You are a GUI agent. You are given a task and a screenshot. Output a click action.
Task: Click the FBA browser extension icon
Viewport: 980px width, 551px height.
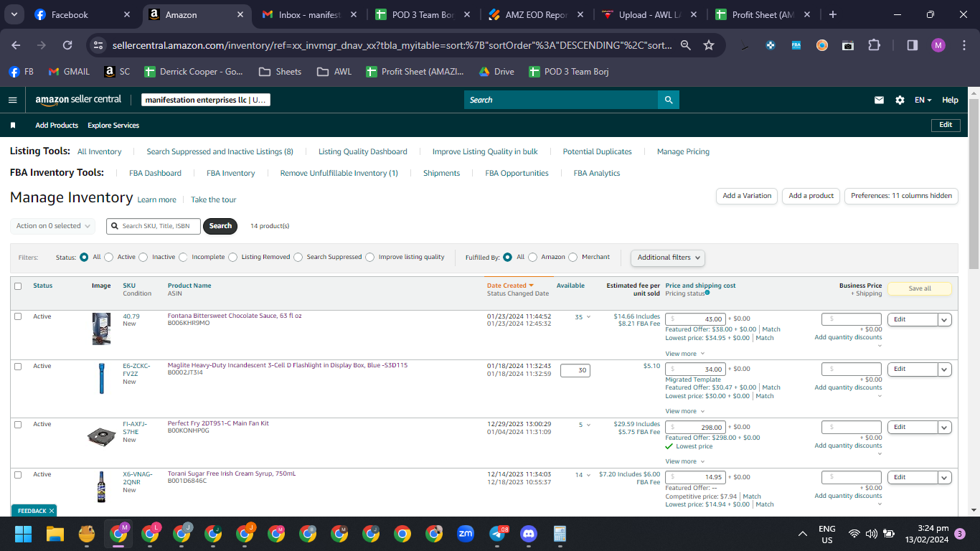pyautogui.click(x=796, y=45)
